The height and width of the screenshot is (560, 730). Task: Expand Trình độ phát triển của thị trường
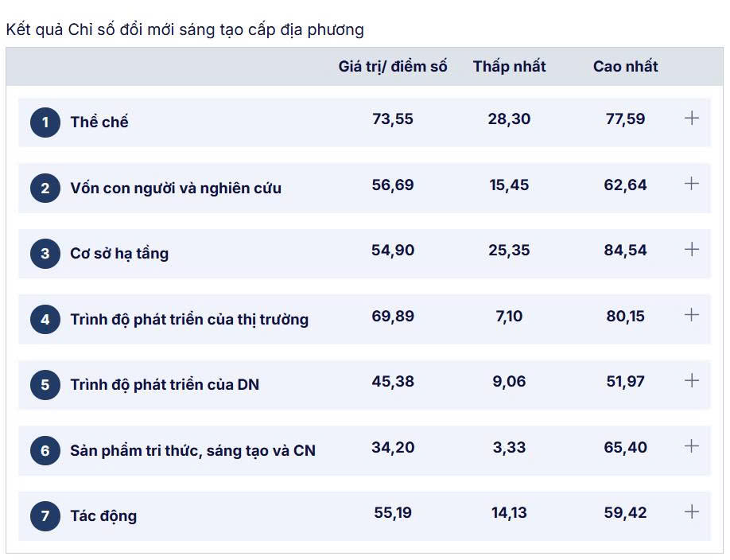pyautogui.click(x=692, y=315)
